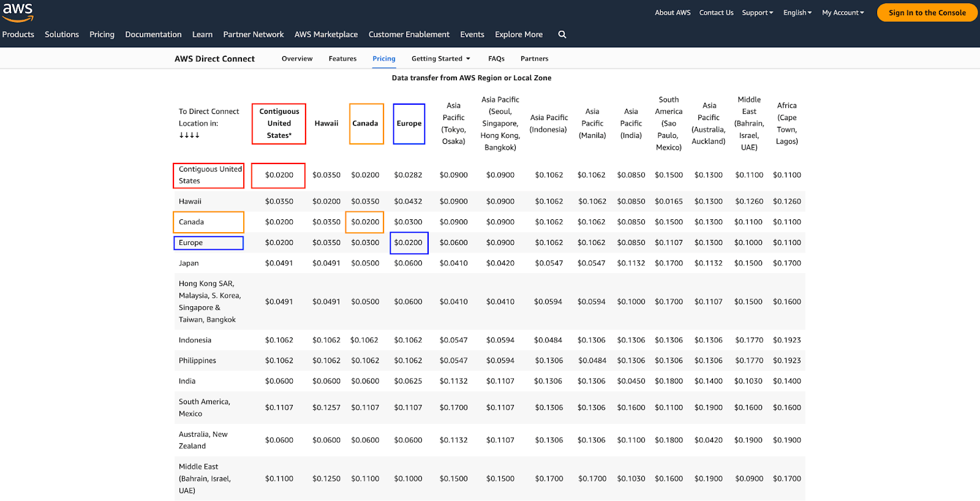980x501 pixels.
Task: Click the Indonesia row label
Action: click(x=195, y=341)
